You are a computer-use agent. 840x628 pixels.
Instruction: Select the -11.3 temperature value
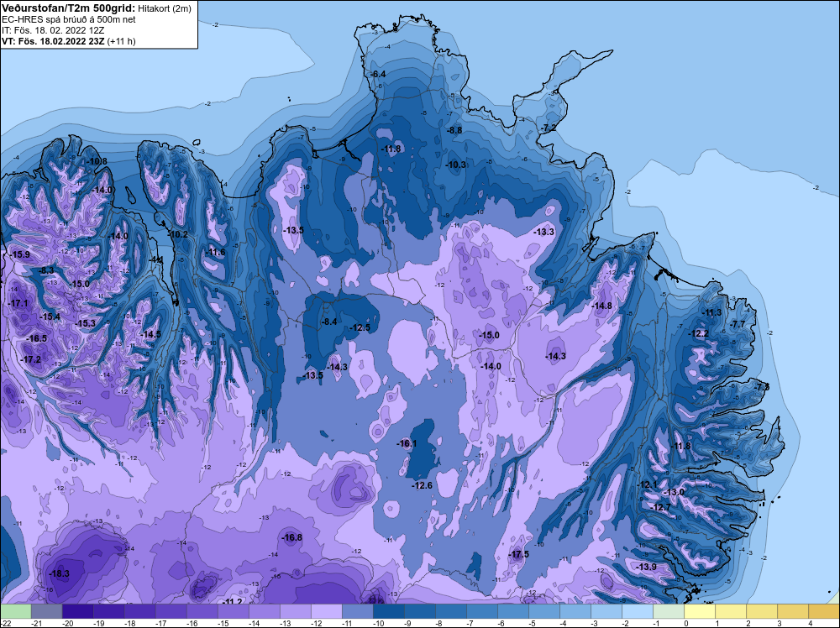click(712, 312)
